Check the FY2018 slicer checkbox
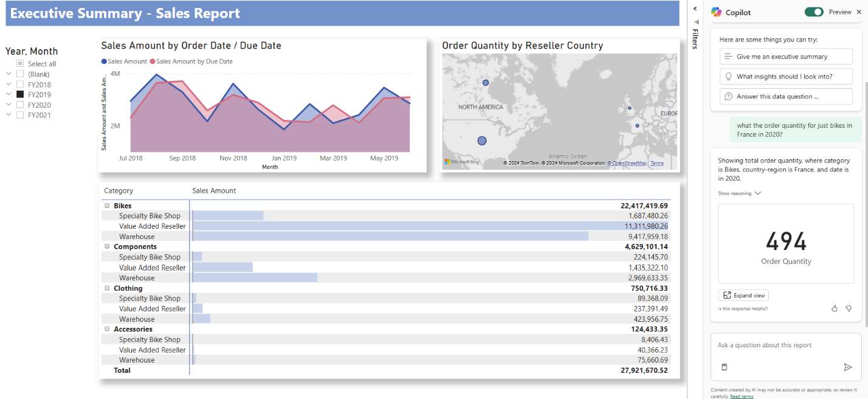 point(20,85)
